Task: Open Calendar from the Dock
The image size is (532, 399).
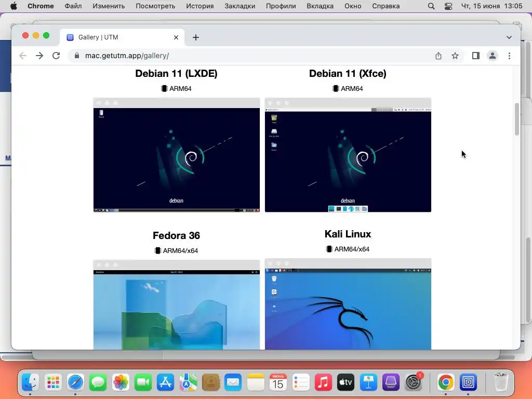Action: 278,383
